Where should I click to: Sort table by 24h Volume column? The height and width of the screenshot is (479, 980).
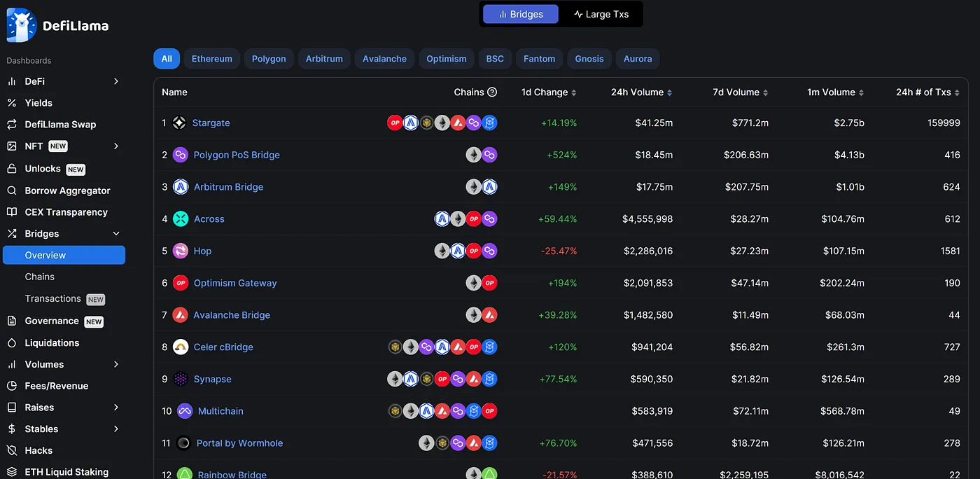click(640, 92)
